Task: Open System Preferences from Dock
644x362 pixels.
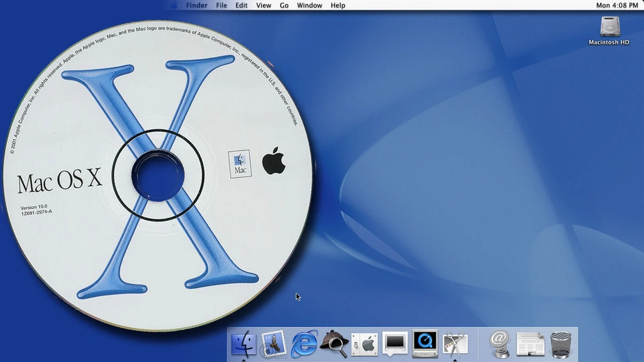Action: (x=365, y=344)
